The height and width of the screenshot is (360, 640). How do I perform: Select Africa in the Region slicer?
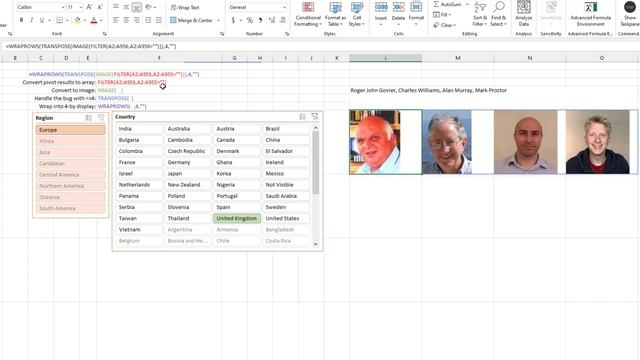pyautogui.click(x=70, y=141)
